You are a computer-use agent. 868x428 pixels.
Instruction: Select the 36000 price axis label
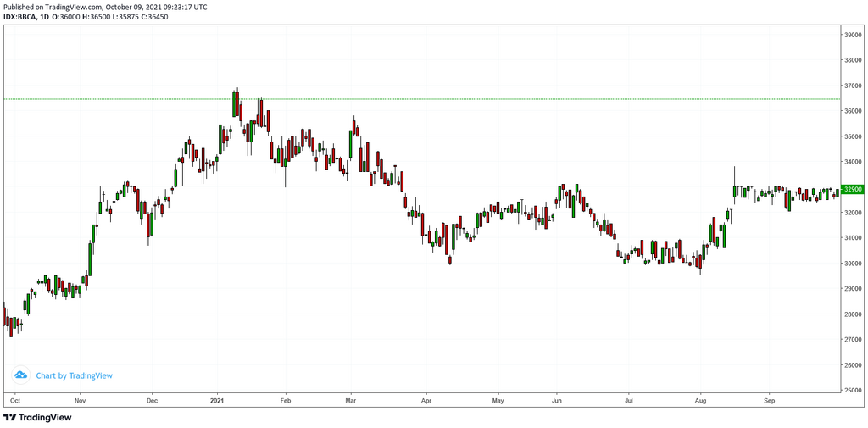coord(852,111)
